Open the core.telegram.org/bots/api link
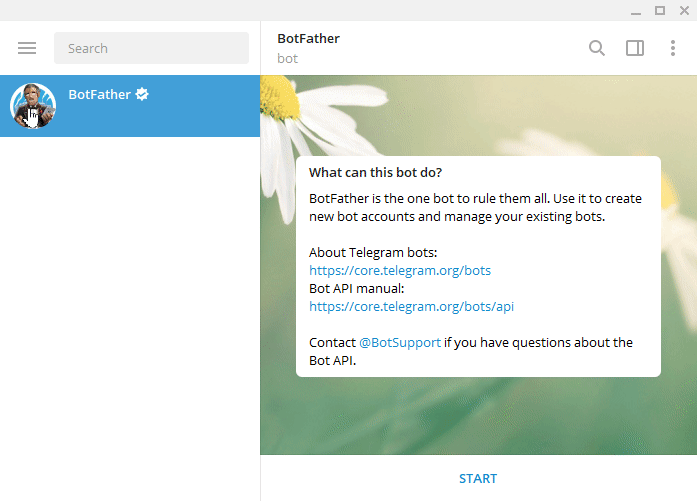 (x=411, y=306)
